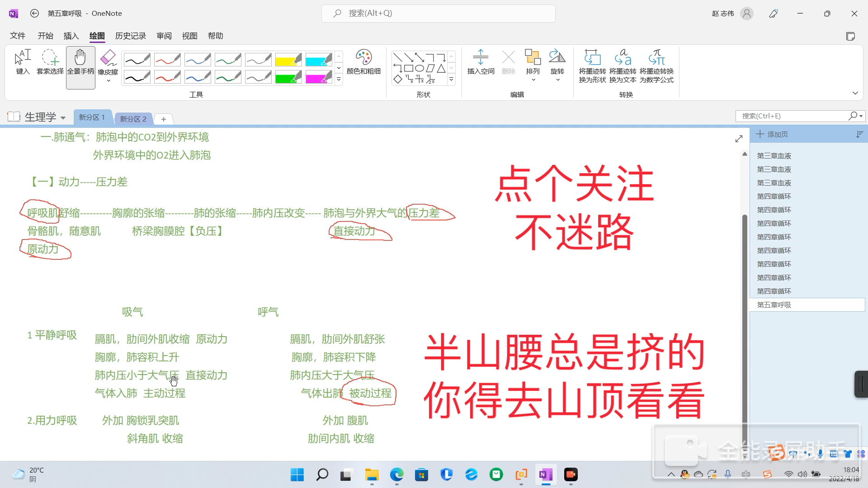Viewport: 868px width, 488px height.
Task: Toggle 视图 menu open
Action: [189, 36]
